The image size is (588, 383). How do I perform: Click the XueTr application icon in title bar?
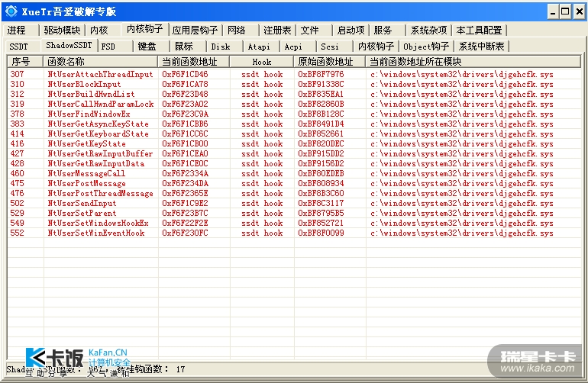click(x=11, y=11)
